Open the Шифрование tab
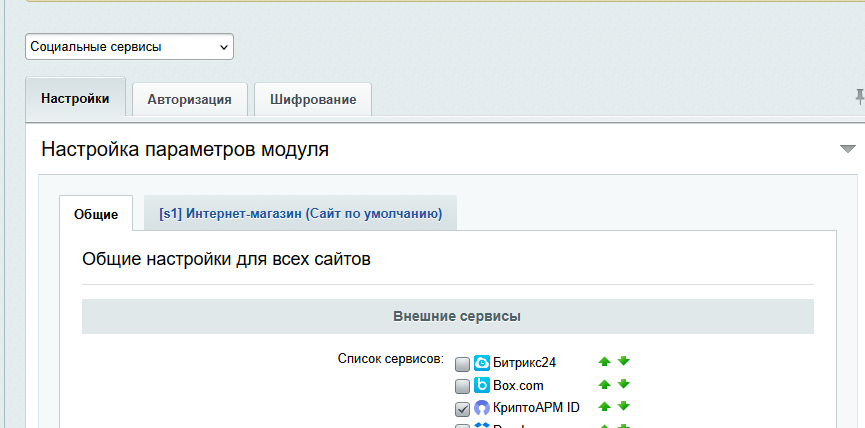Viewport: 865px width, 428px height. 312,99
